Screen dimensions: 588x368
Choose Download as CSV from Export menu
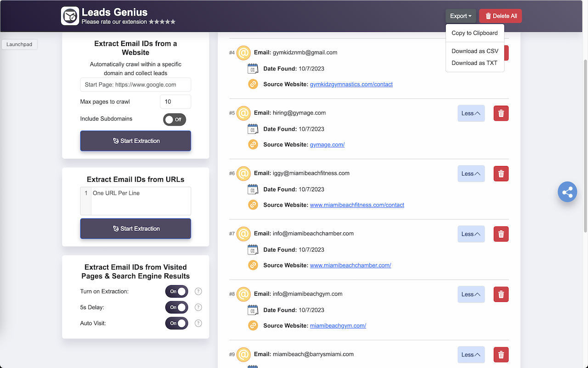click(x=475, y=51)
